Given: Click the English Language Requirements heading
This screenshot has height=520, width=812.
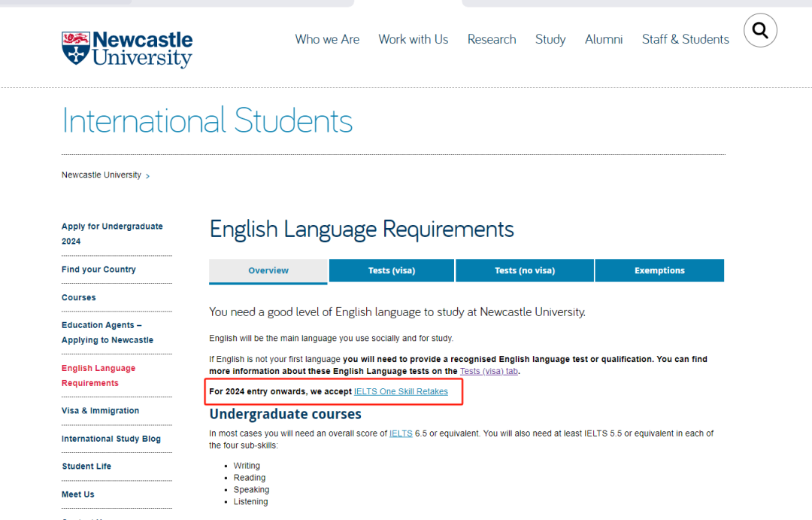Looking at the screenshot, I should pyautogui.click(x=362, y=230).
